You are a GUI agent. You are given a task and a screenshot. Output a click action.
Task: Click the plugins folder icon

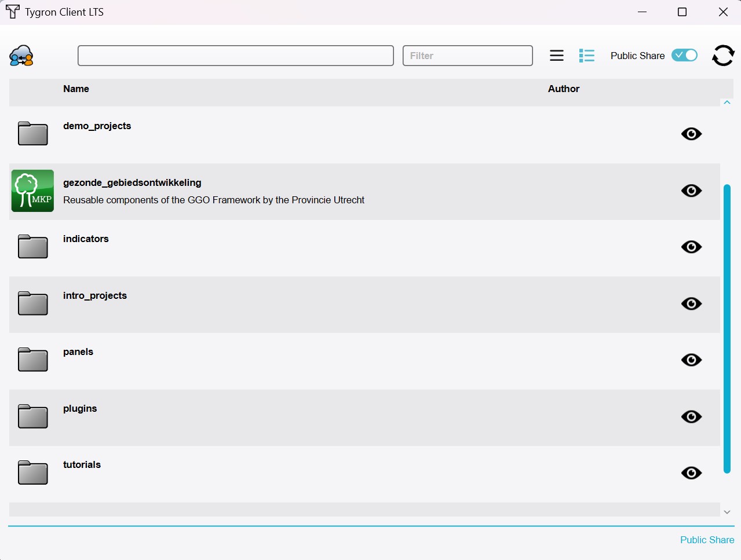pos(32,416)
